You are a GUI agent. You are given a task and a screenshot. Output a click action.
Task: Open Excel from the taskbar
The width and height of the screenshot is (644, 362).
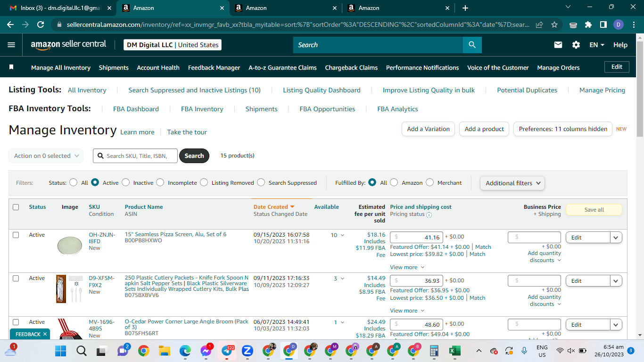455,351
